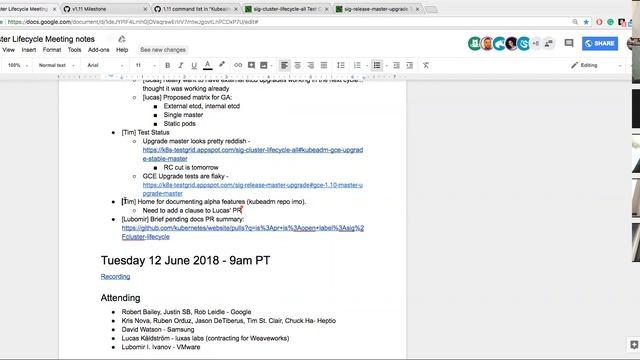This screenshot has width=640, height=360.
Task: Click the blue SHARE button
Action: [600, 43]
